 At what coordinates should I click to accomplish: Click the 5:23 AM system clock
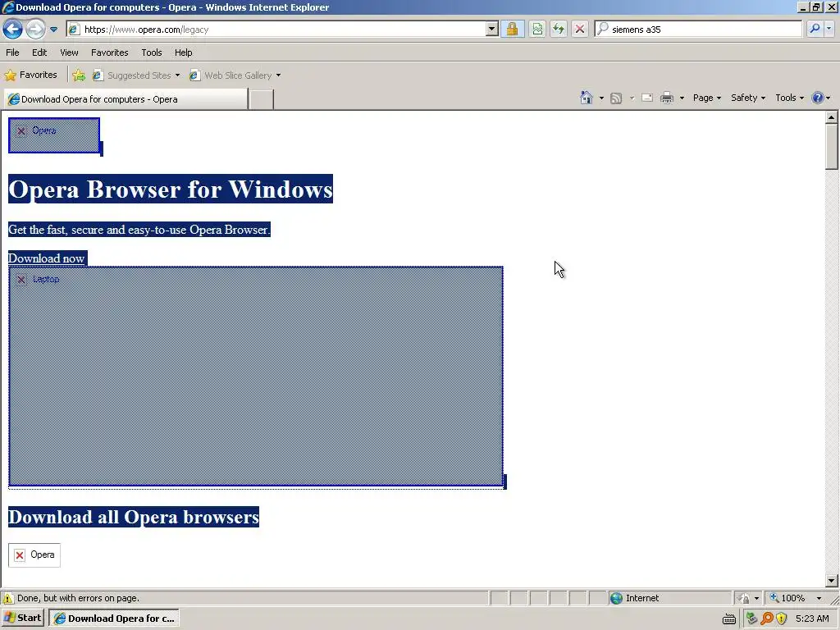point(812,619)
